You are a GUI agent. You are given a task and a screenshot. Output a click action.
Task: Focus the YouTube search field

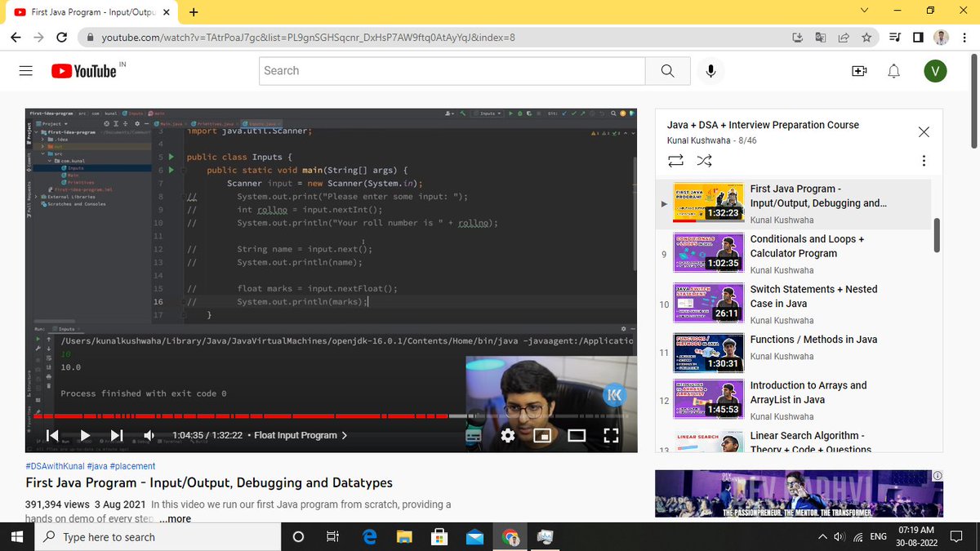[452, 71]
